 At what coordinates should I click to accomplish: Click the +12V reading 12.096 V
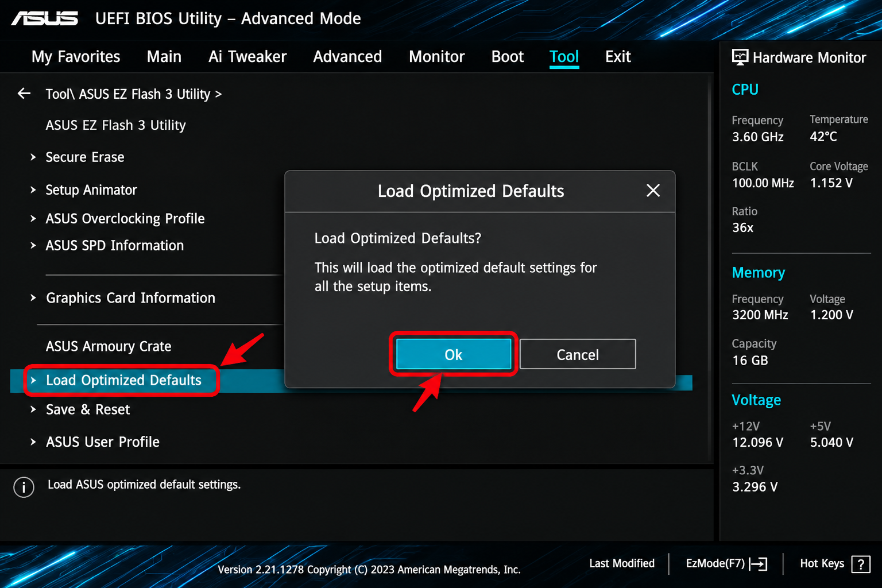tap(758, 443)
